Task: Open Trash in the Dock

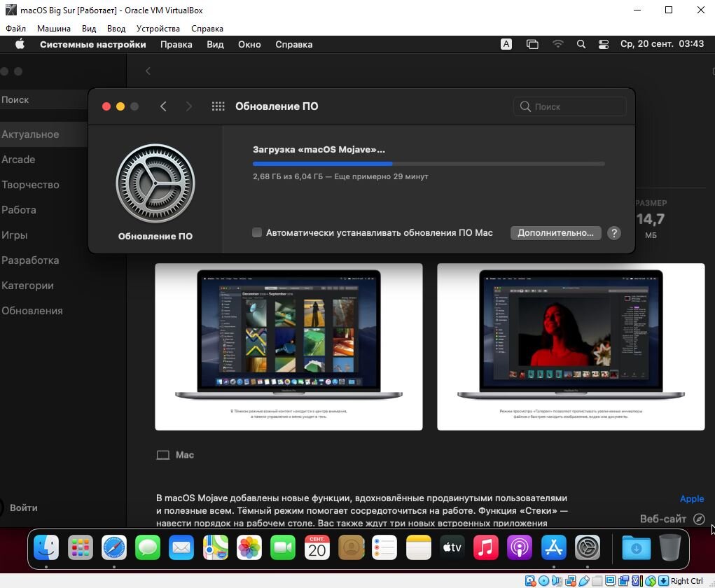Action: pyautogui.click(x=670, y=547)
